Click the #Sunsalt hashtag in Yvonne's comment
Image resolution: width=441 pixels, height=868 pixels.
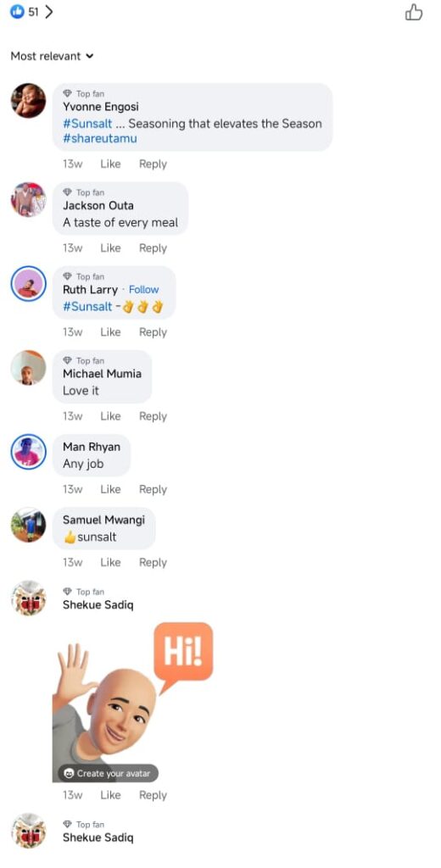click(x=87, y=123)
